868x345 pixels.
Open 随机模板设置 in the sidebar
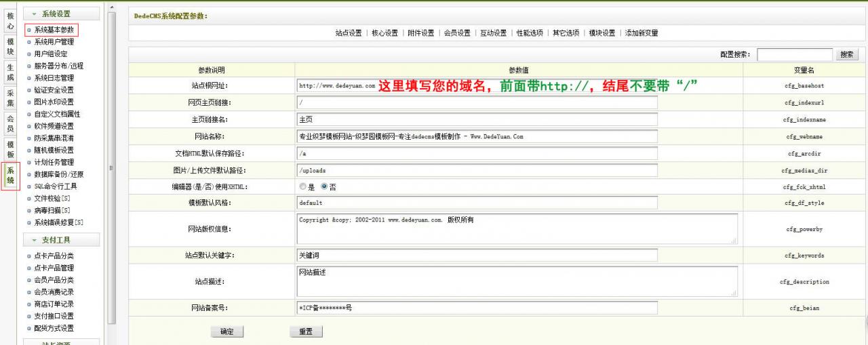pyautogui.click(x=54, y=150)
